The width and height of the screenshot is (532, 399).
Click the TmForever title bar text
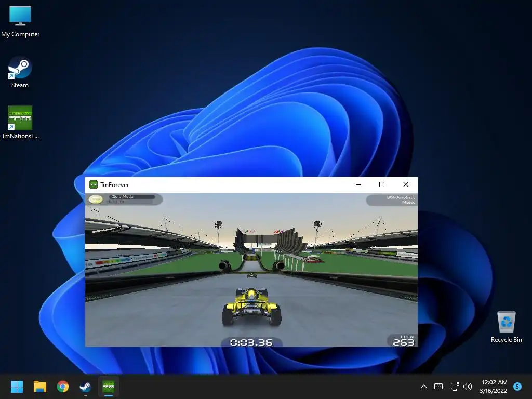click(x=115, y=185)
